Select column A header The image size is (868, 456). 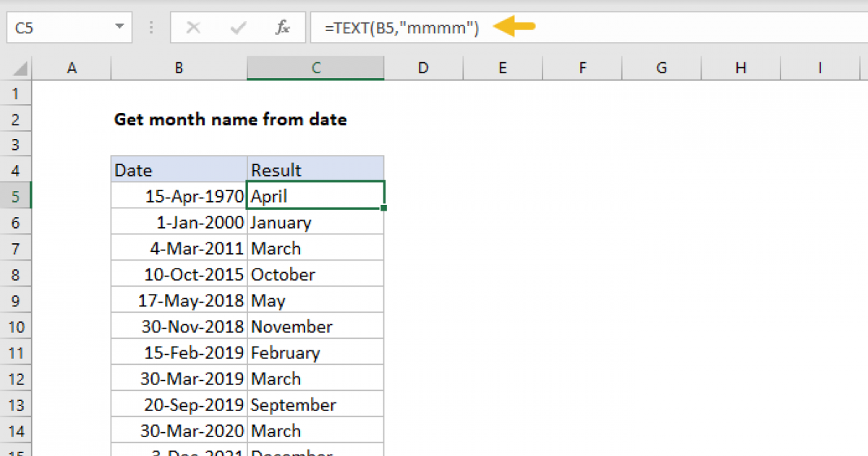tap(72, 68)
